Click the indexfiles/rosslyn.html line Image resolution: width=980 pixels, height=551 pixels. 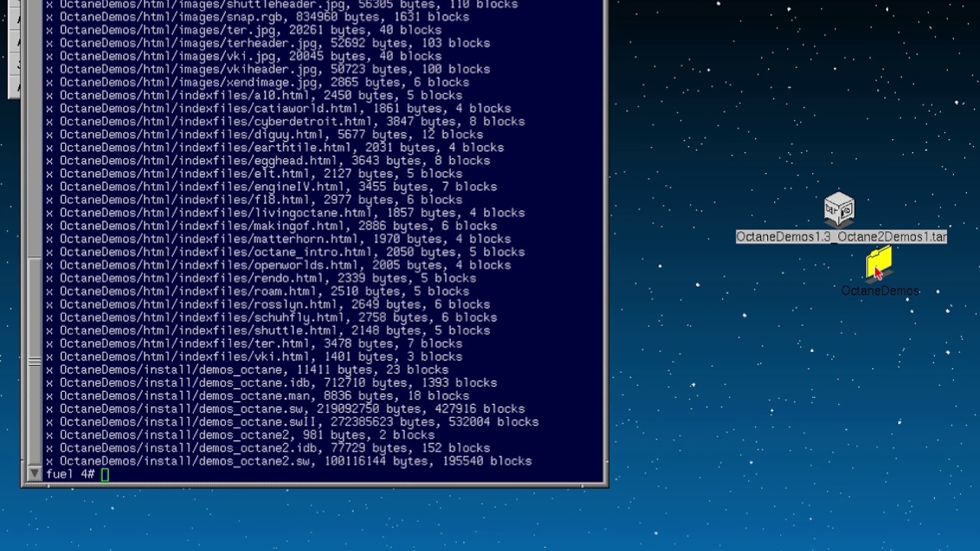(x=267, y=305)
